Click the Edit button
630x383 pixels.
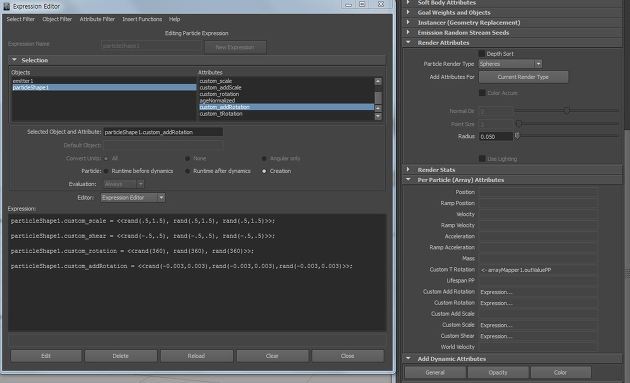[46, 356]
